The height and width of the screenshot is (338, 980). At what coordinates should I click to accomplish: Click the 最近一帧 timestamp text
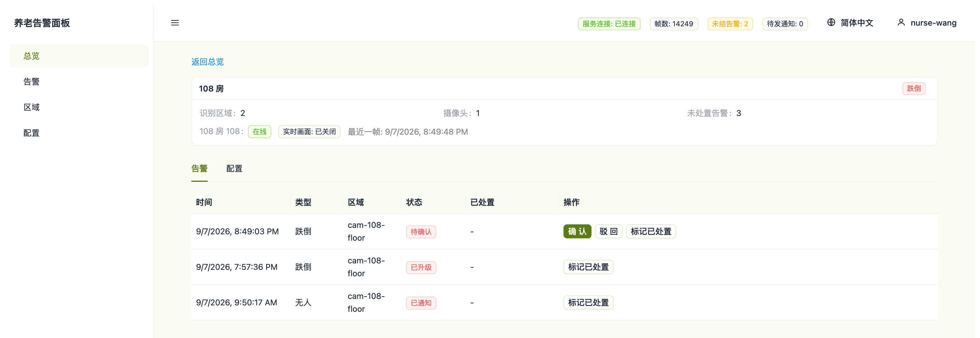coord(407,131)
